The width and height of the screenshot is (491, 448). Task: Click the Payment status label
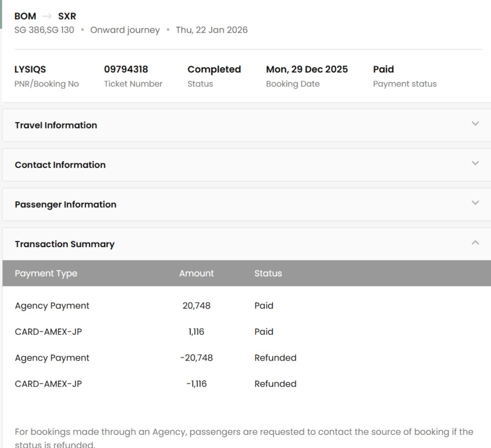click(405, 84)
